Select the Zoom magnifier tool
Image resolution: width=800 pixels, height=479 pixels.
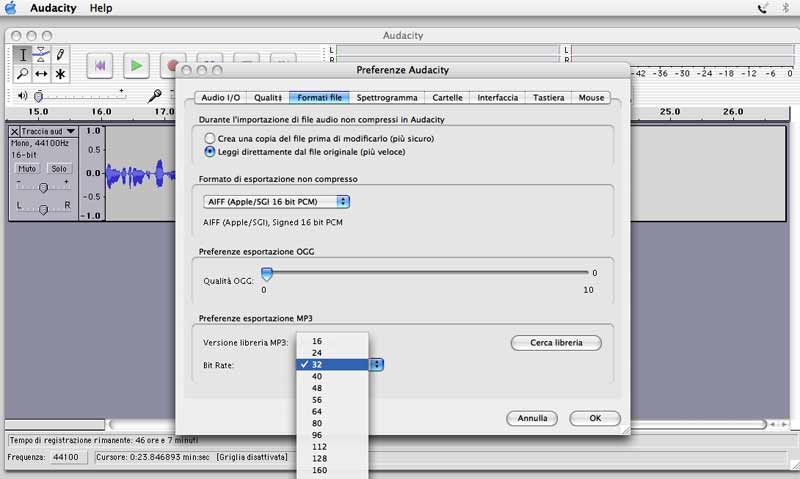(x=22, y=74)
